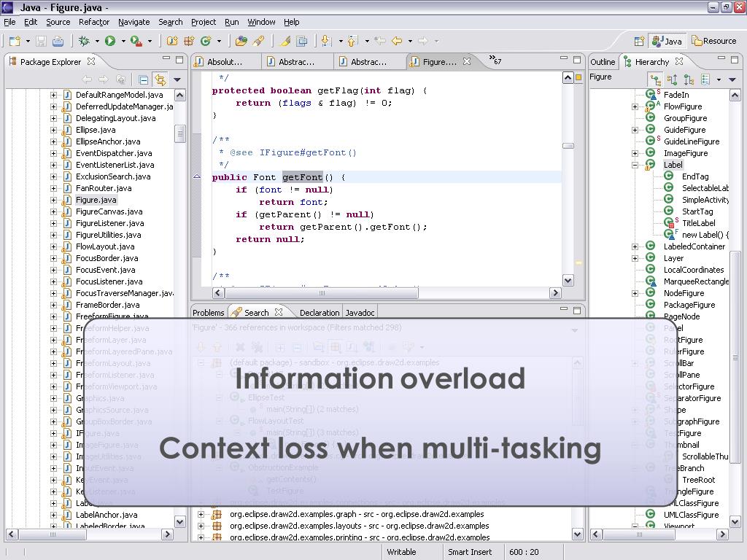This screenshot has height=560, width=747.
Task: Open the Source menu
Action: pos(58,22)
